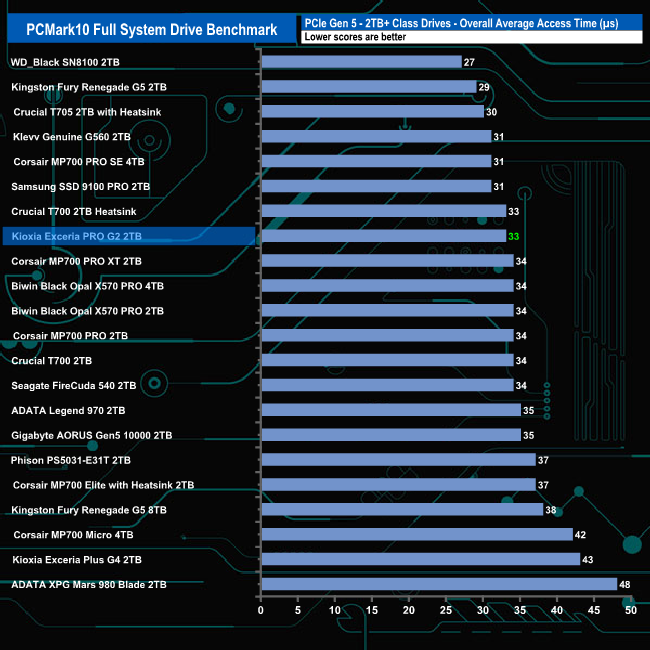Screen dimensions: 650x650
Task: Click the Corsair MP700 Micro 4TB bar
Action: click(417, 534)
